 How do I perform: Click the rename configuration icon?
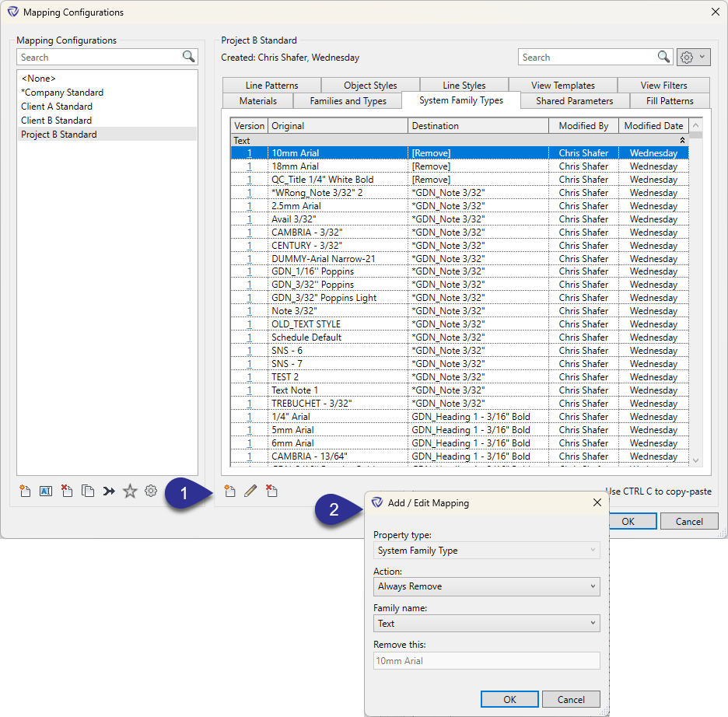click(46, 491)
